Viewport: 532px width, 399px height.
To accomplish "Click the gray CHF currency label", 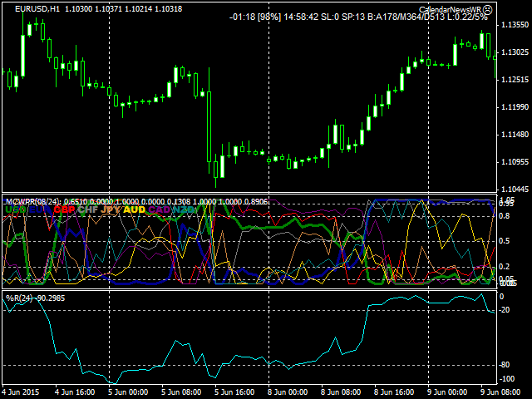I will click(87, 209).
